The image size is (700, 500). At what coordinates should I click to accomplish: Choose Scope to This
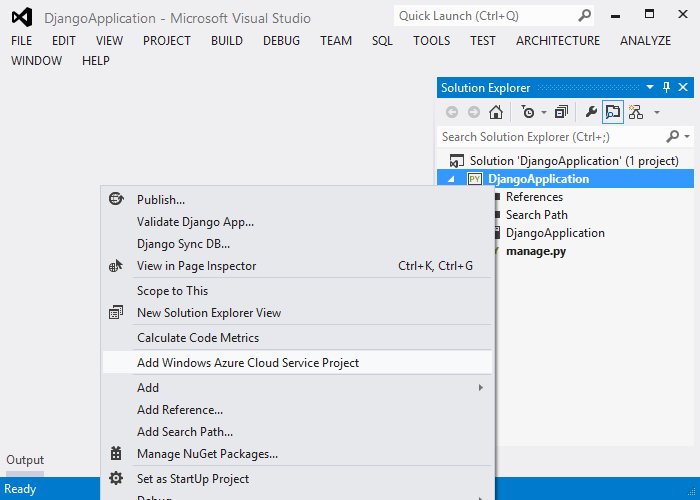tap(297, 291)
